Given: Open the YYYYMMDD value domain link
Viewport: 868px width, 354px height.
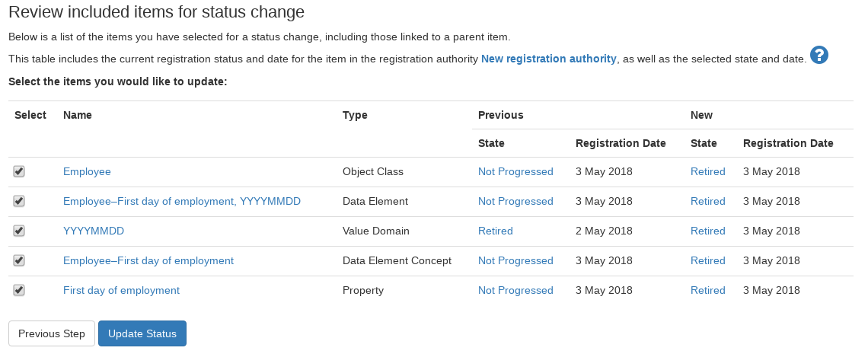Looking at the screenshot, I should (94, 231).
